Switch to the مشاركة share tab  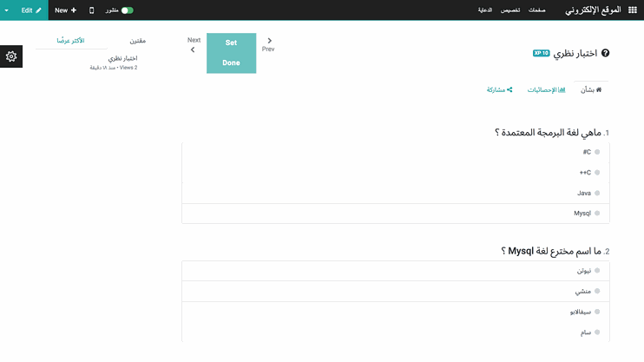pyautogui.click(x=499, y=89)
